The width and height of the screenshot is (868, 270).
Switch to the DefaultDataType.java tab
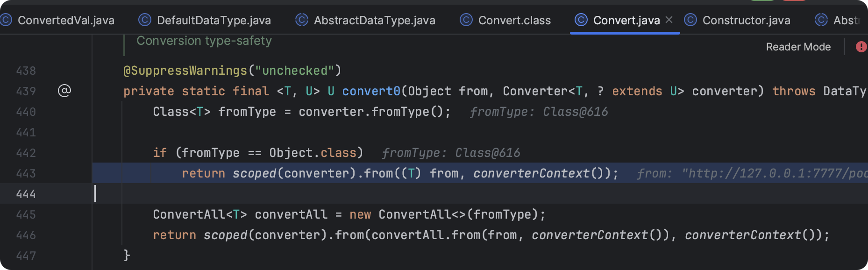tap(213, 21)
